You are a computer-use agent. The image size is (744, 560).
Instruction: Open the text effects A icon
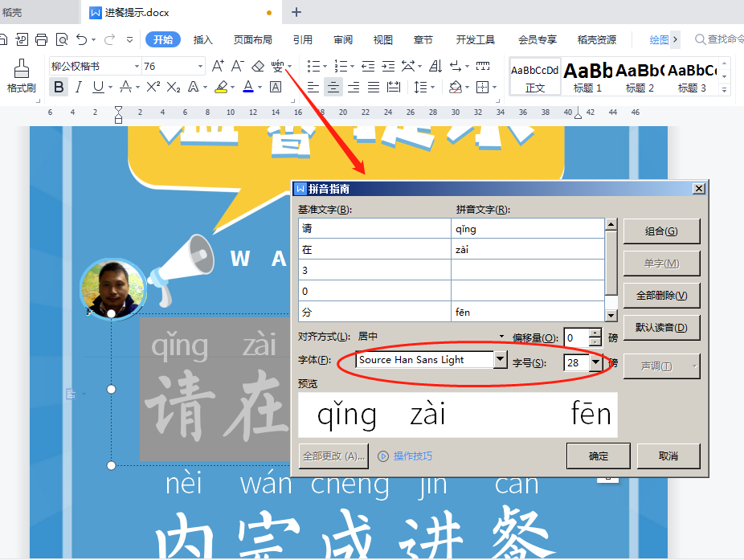coord(193,88)
